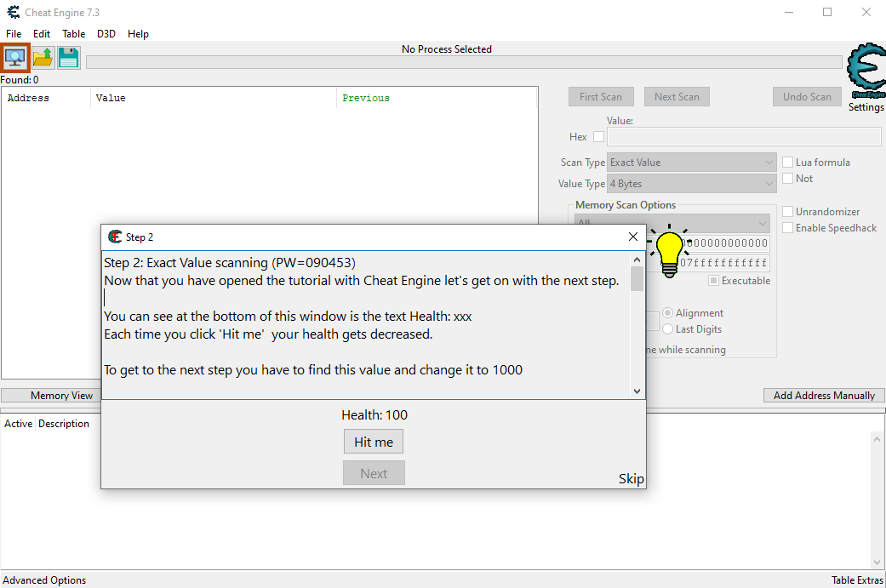Open the Value Type 4 Bytes dropdown
Viewport: 886px width, 588px height.
click(x=691, y=184)
